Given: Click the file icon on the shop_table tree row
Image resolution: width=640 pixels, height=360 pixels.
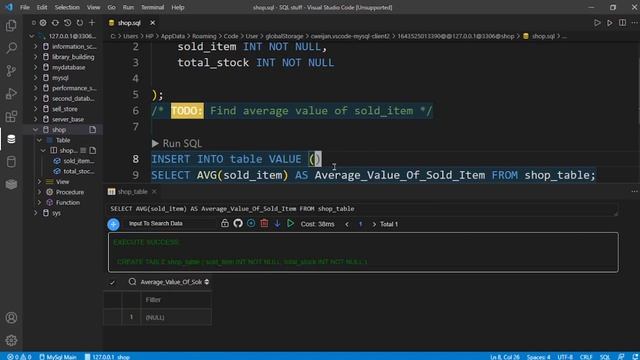Looking at the screenshot, I should click(93, 150).
